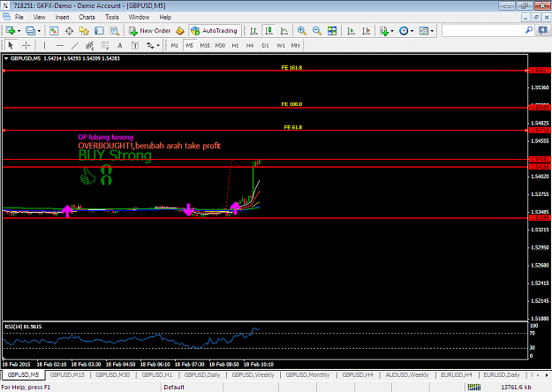Open the chat/community icon
Screen dimensions: 552x392
(543, 31)
